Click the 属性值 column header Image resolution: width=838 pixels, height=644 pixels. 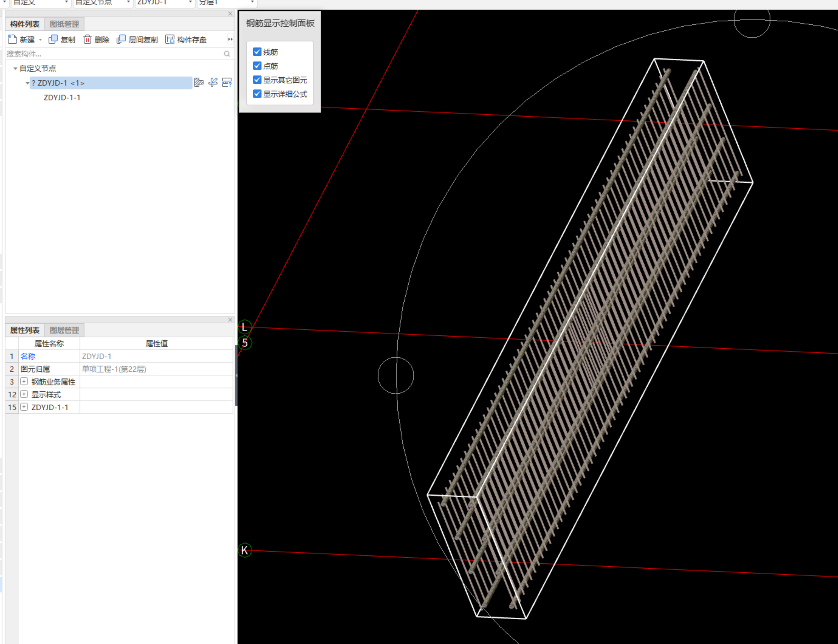pyautogui.click(x=156, y=343)
